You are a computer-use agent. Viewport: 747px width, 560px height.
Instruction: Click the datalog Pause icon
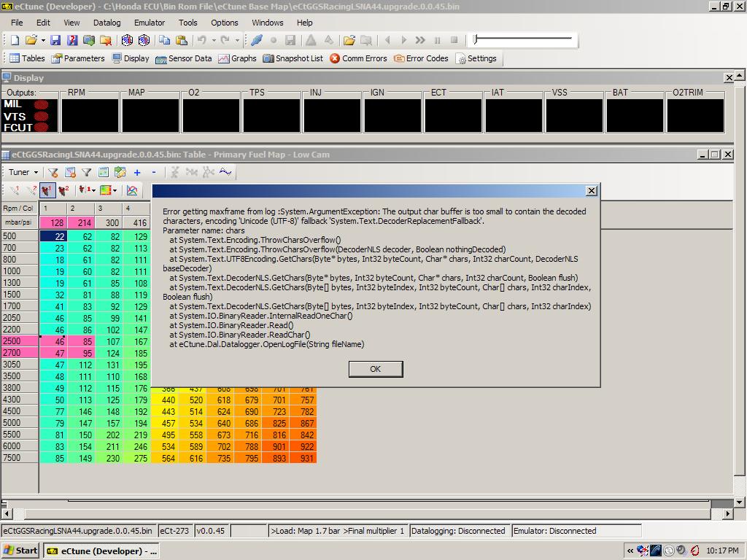(x=438, y=41)
